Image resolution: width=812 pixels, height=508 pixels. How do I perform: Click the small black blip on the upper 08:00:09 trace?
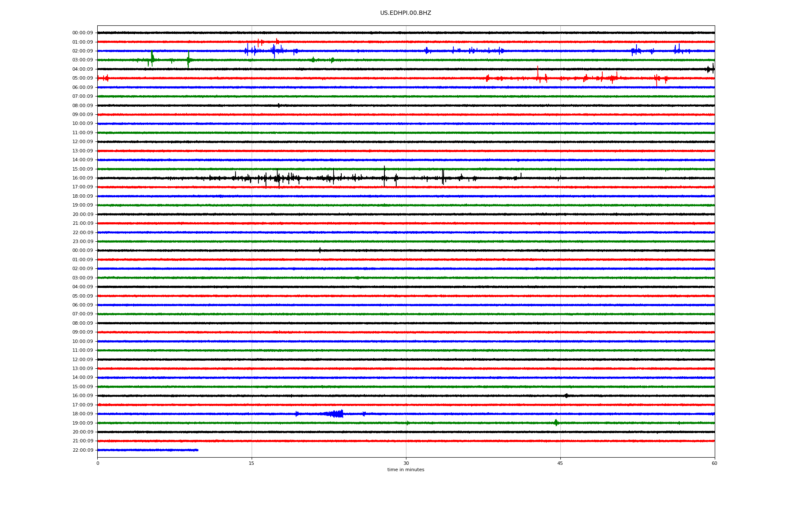point(278,105)
